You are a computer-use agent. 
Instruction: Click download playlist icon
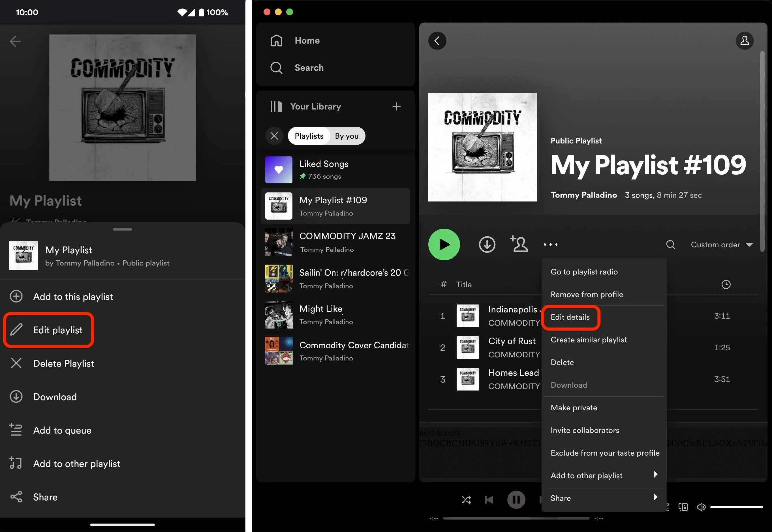coord(487,244)
